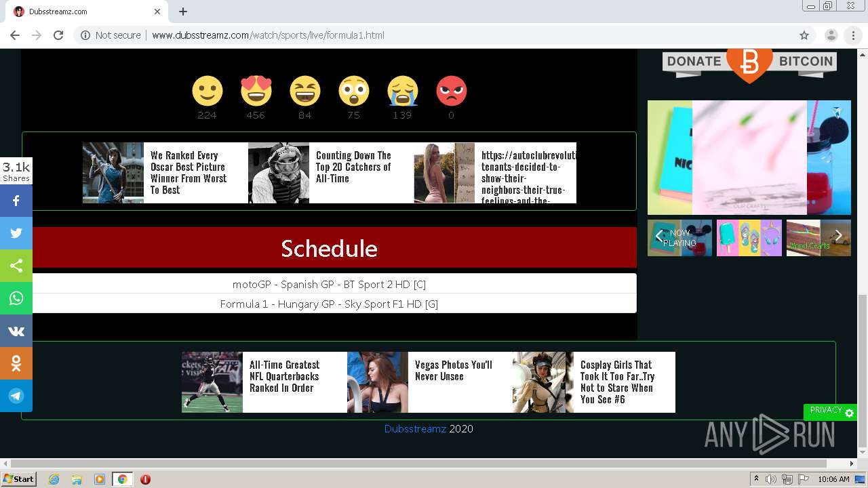Open the Windows Start menu
Image resolution: width=868 pixels, height=488 pixels.
click(x=18, y=479)
